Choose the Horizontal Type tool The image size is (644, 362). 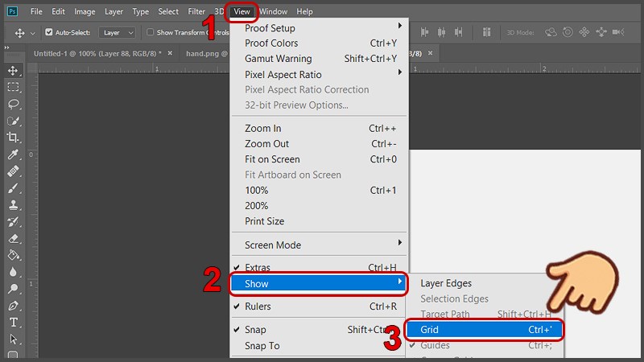pyautogui.click(x=14, y=323)
